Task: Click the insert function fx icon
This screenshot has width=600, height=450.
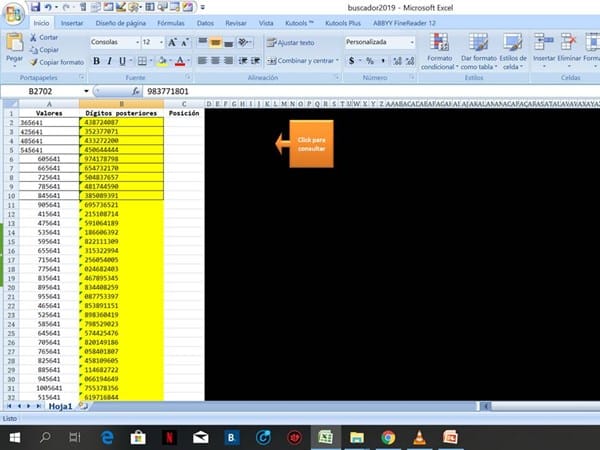Action: pos(135,91)
